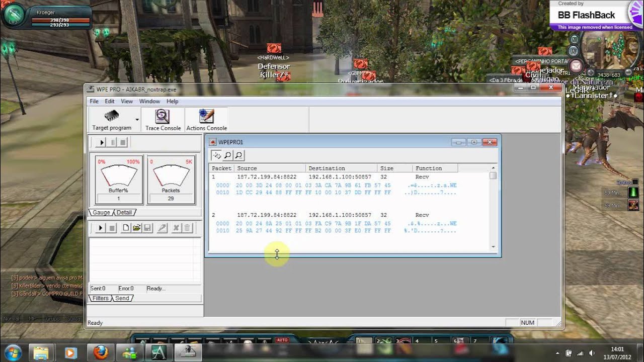The height and width of the screenshot is (362, 644).
Task: Open Windows Explorer from the taskbar
Action: 40,352
